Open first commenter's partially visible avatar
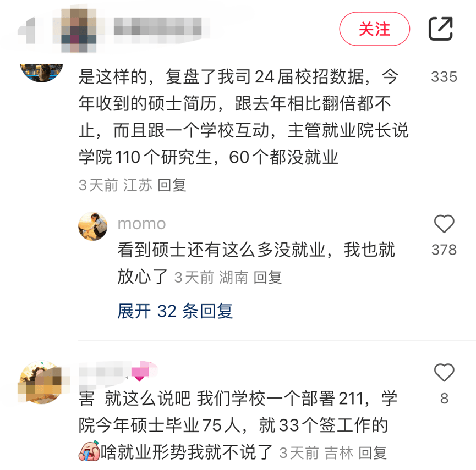This screenshot has height=470, width=476. pyautogui.click(x=42, y=73)
